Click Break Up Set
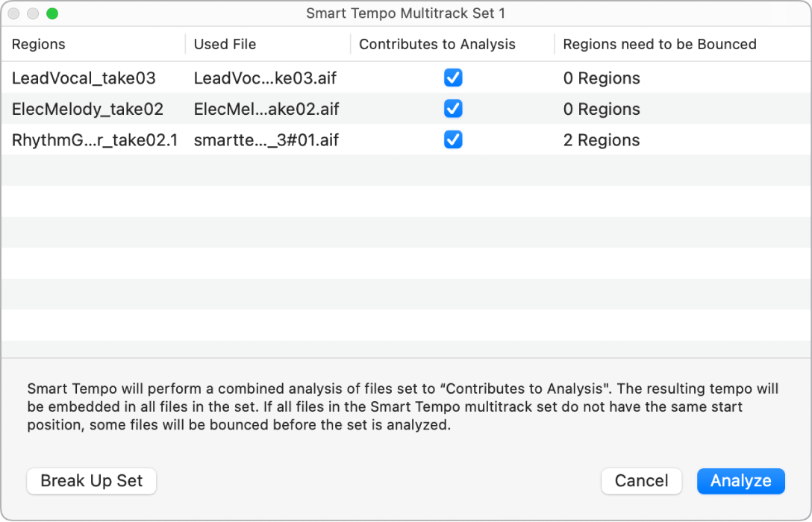This screenshot has height=522, width=812. (x=91, y=481)
